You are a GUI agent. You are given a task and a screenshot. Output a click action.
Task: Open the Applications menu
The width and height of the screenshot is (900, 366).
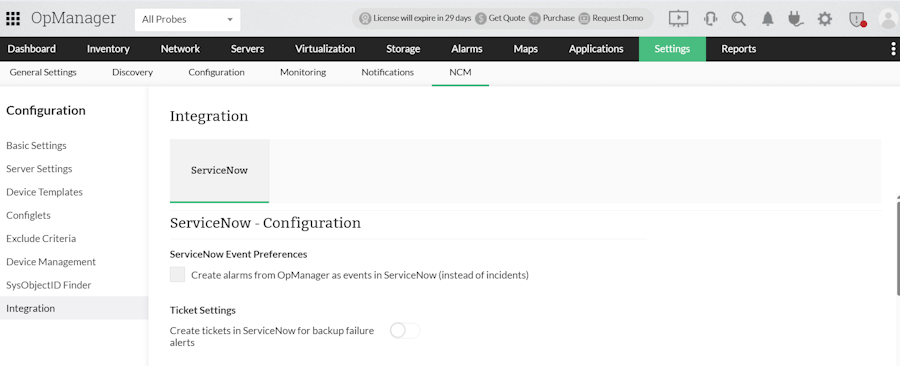click(x=596, y=49)
